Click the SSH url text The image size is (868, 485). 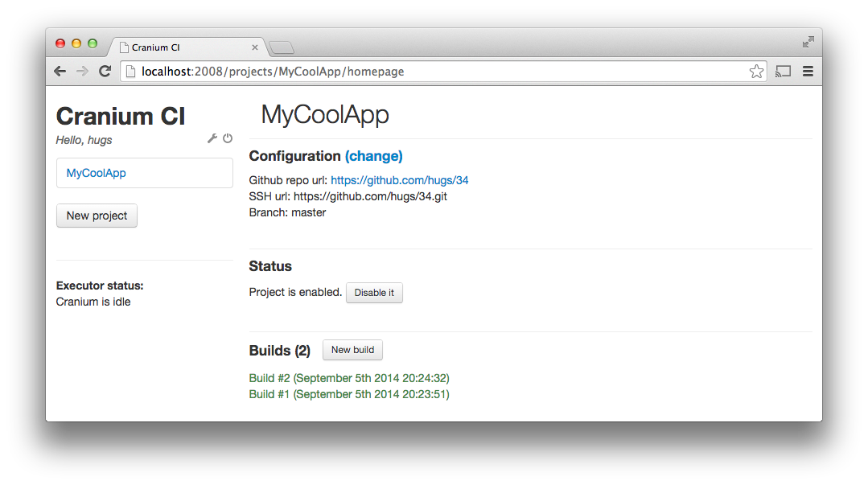pos(348,196)
